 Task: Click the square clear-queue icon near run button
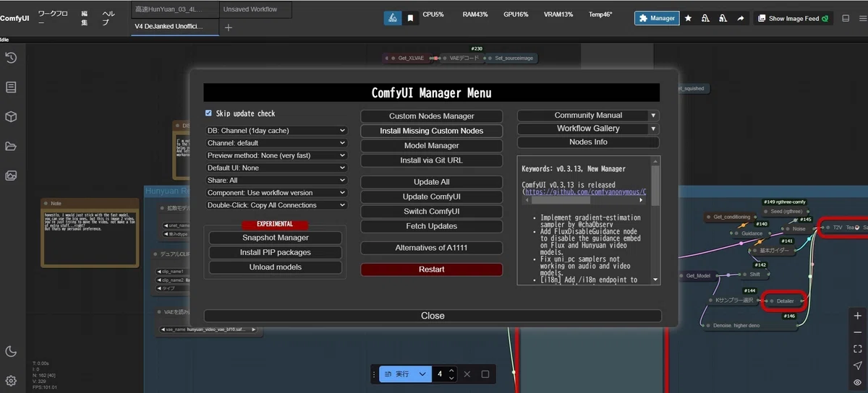point(485,374)
